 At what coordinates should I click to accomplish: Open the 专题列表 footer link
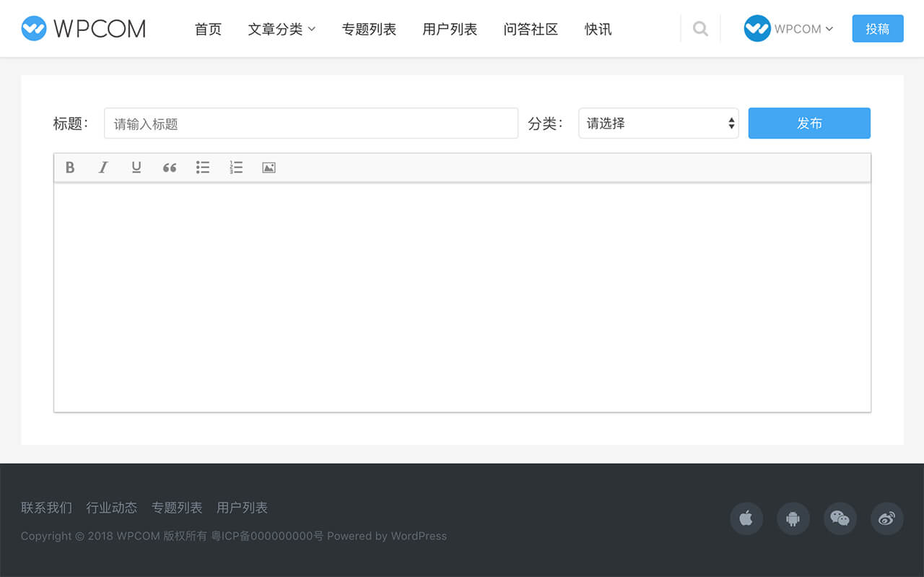tap(177, 508)
